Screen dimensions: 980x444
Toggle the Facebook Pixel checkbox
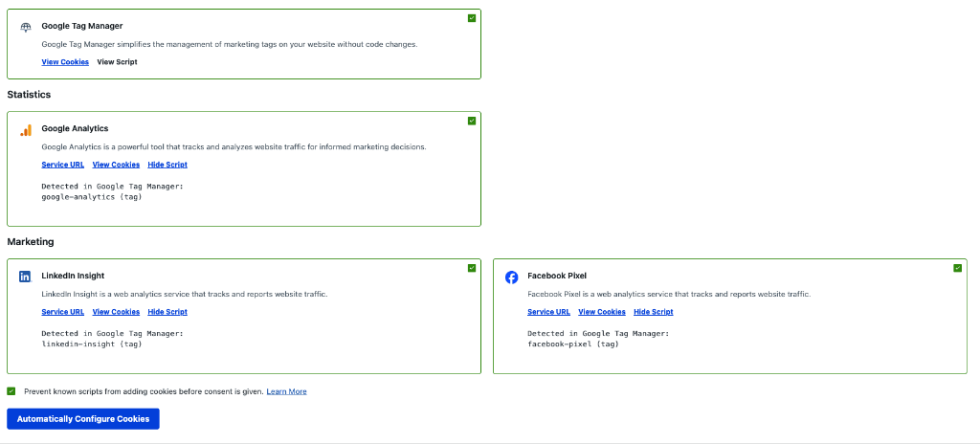coord(958,268)
